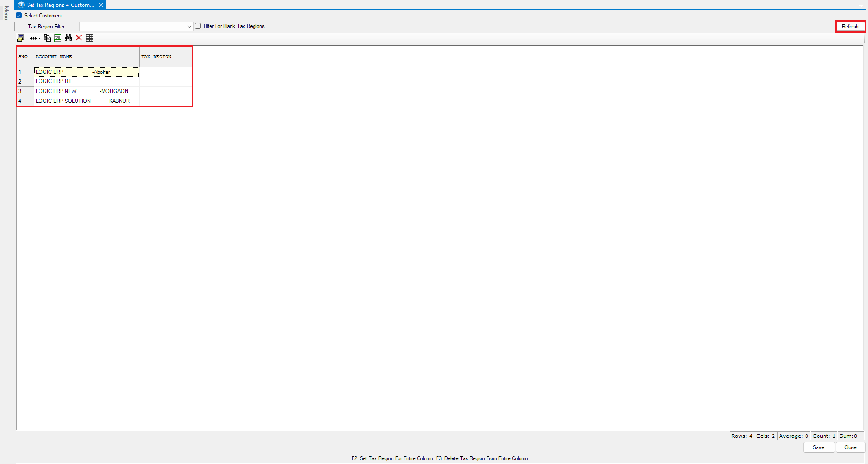Click the ACCOUNT NAME column header

coord(86,57)
